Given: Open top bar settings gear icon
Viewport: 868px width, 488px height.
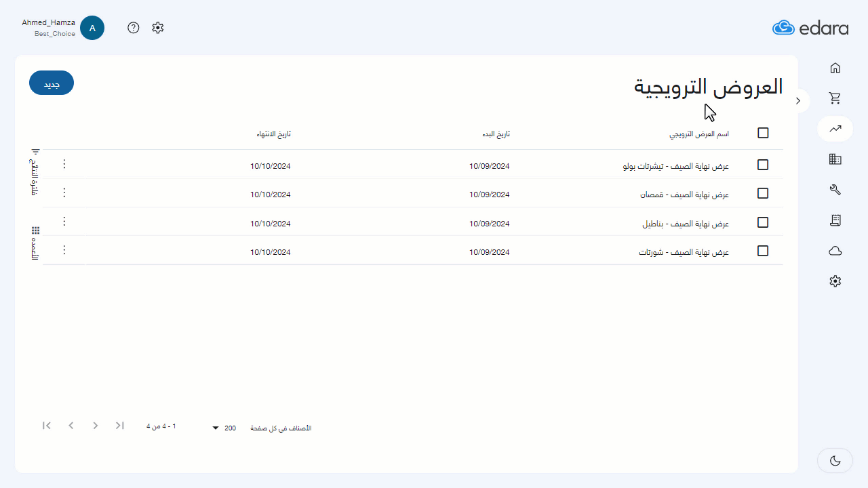Looking at the screenshot, I should point(158,28).
